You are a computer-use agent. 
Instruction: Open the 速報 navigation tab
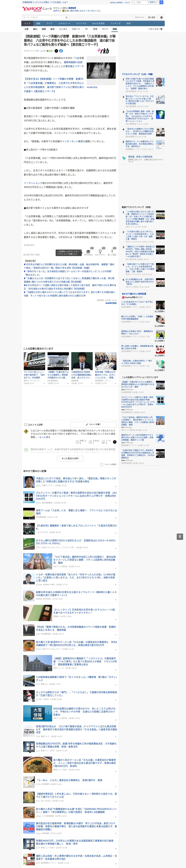38,24
